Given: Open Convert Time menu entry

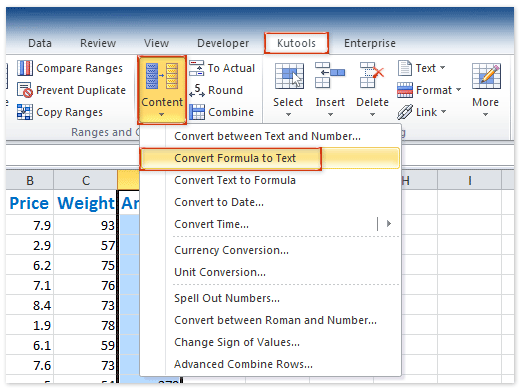Looking at the screenshot, I should pyautogui.click(x=270, y=224).
